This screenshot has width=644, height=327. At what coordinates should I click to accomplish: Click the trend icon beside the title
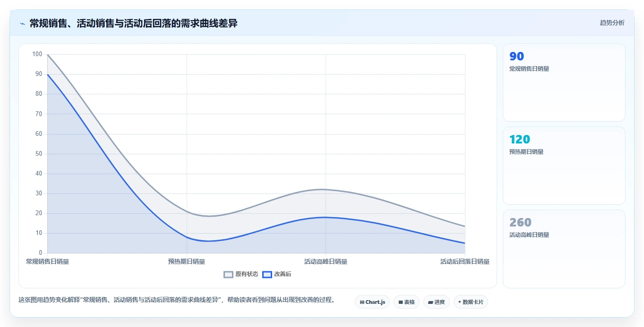pos(22,24)
